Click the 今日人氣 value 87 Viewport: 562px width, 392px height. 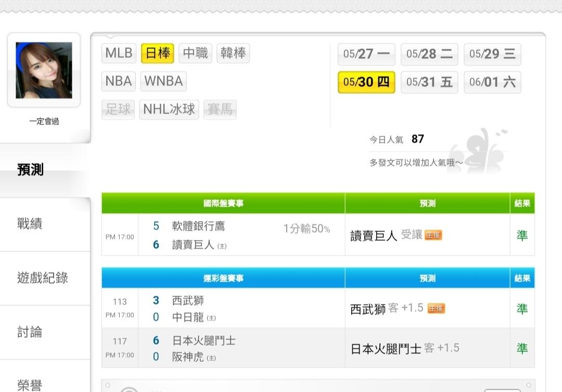[417, 139]
